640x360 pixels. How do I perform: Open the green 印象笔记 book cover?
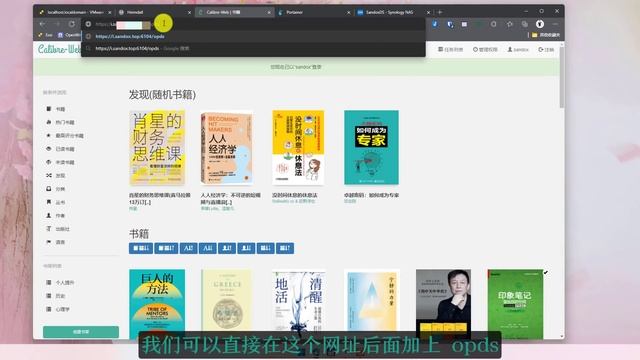pyautogui.click(x=516, y=304)
